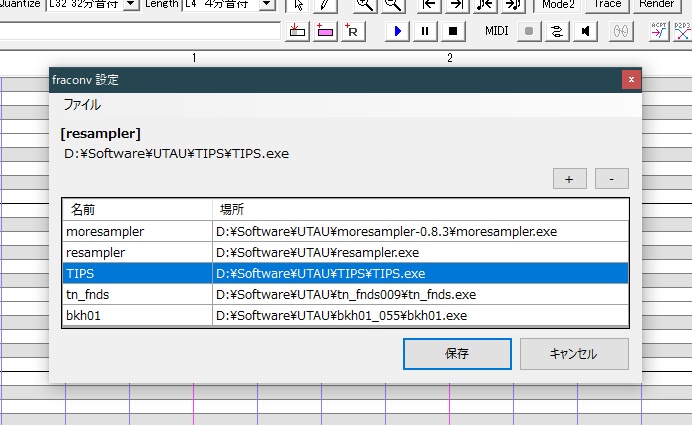Select the tn_fnds row
This screenshot has height=425, width=692.
click(x=346, y=294)
